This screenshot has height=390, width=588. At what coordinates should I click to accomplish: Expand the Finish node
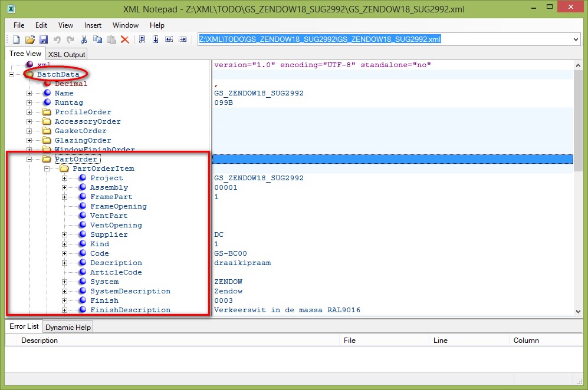(64, 300)
